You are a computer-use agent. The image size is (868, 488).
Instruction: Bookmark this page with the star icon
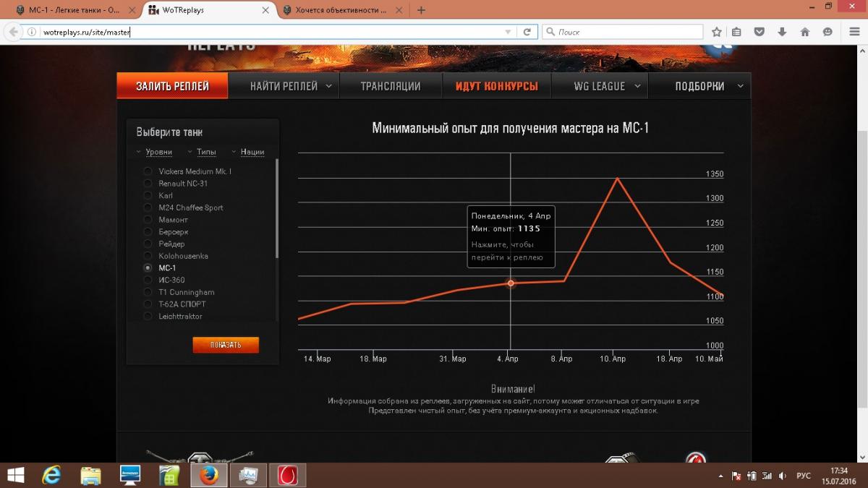pos(717,32)
